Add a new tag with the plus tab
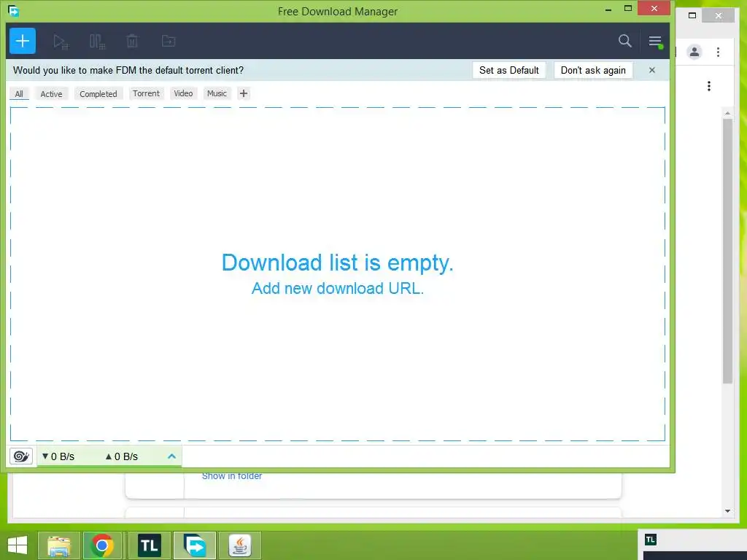This screenshot has height=560, width=747. click(244, 93)
